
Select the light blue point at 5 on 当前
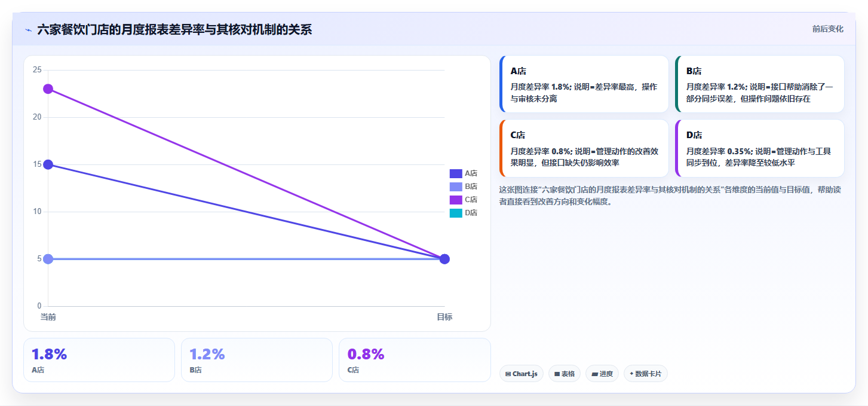point(48,259)
